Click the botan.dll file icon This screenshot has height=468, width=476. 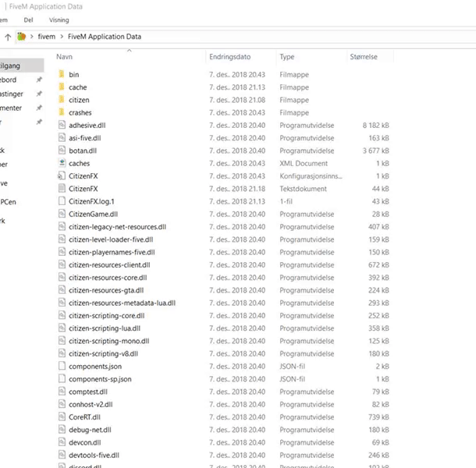(x=62, y=151)
